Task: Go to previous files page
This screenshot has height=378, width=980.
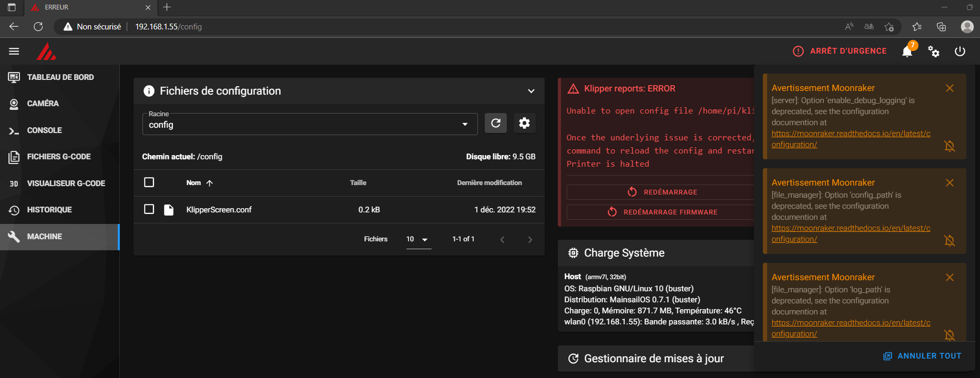Action: [x=502, y=240]
